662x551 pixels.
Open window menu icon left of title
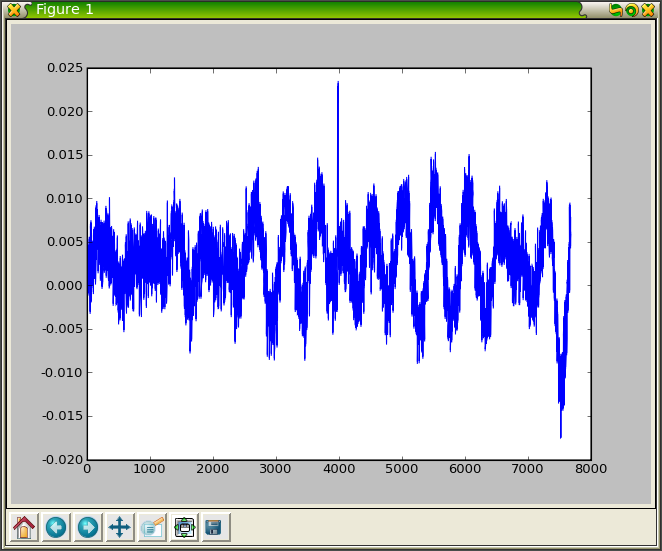(x=14, y=10)
